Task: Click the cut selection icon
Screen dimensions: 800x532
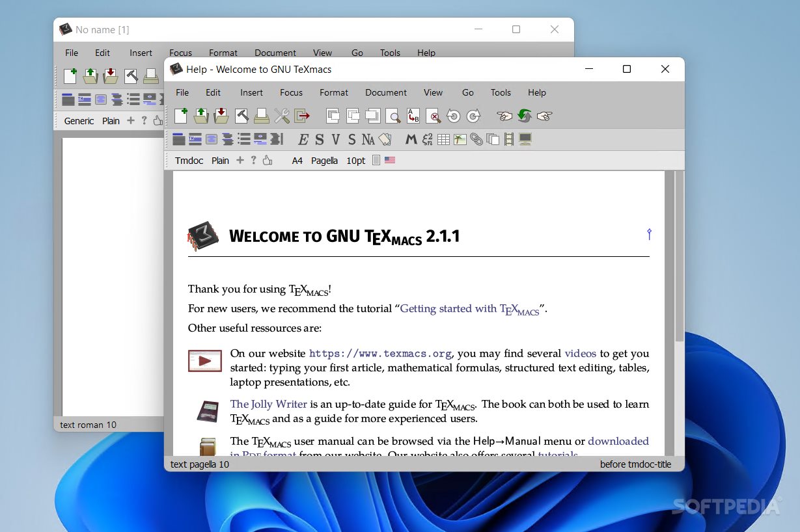Action: [333, 116]
